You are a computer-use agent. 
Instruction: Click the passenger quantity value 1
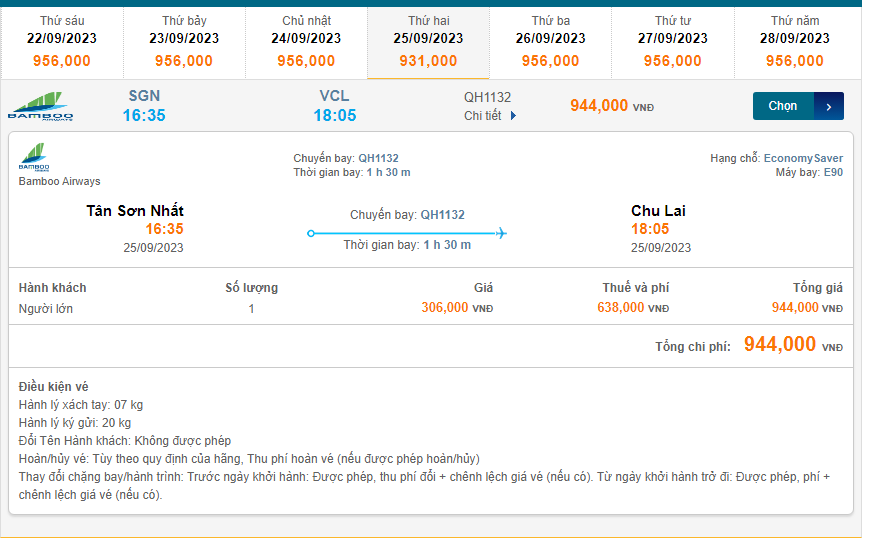point(251,308)
